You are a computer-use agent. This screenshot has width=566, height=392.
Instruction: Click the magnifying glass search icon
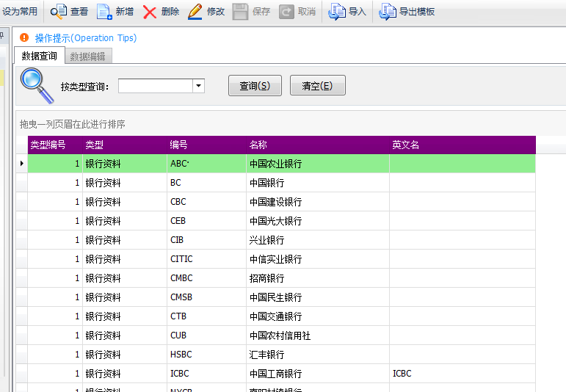pyautogui.click(x=37, y=86)
